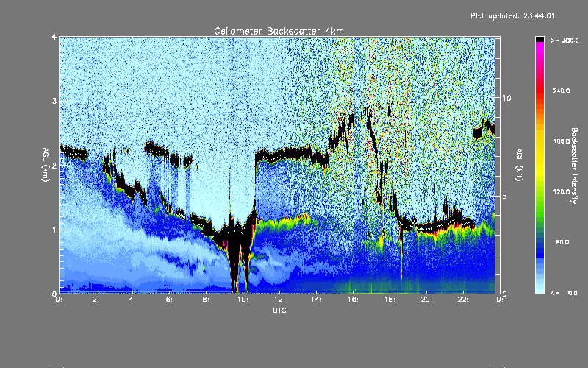This screenshot has width=588, height=368.
Task: Click the '3' km tick label
Action: tap(54, 101)
